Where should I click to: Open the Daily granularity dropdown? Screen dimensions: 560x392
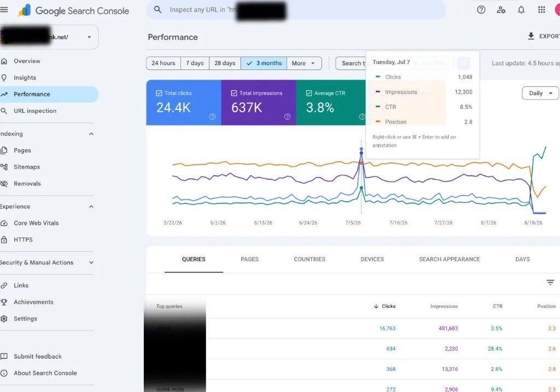point(540,93)
